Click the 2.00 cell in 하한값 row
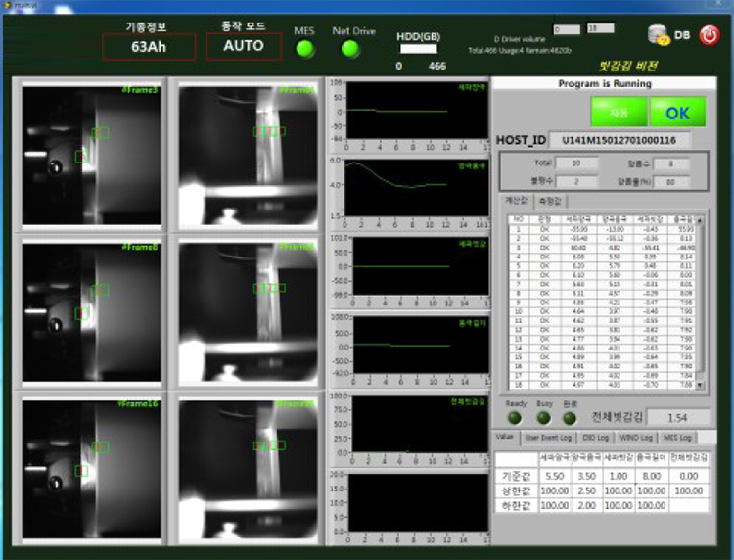 pos(586,505)
